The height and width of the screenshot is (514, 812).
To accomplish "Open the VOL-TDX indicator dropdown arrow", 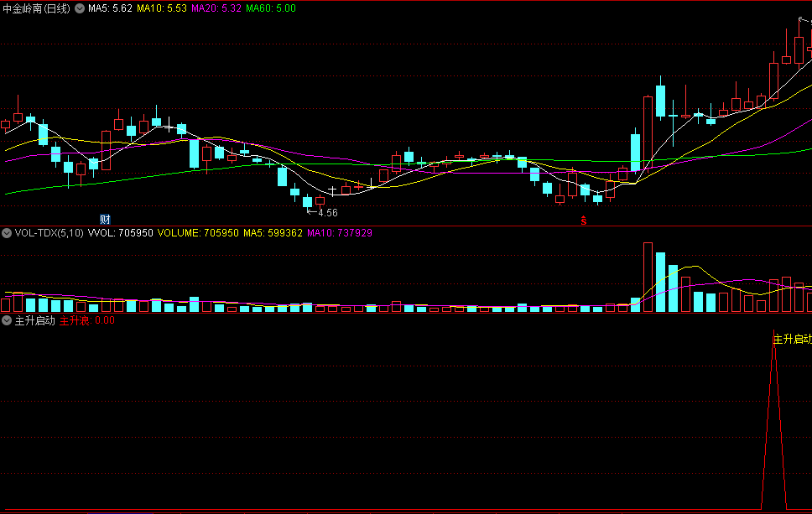I will pyautogui.click(x=7, y=233).
